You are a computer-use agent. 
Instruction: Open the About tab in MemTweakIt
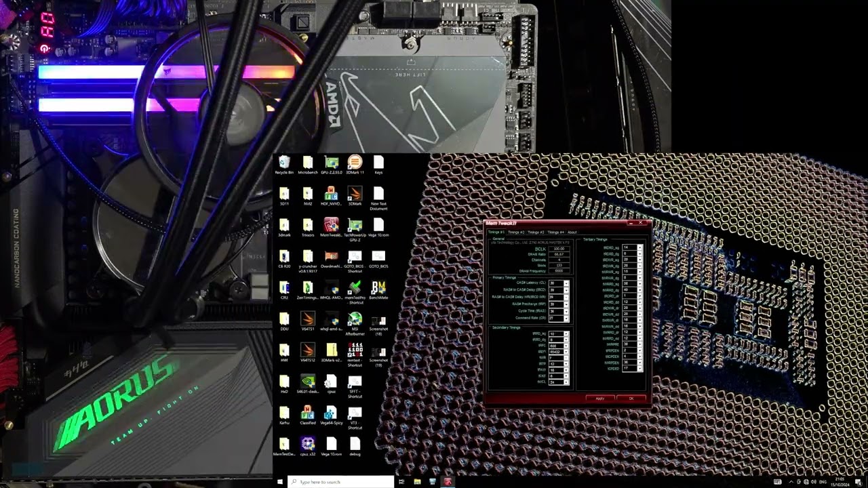tap(572, 232)
